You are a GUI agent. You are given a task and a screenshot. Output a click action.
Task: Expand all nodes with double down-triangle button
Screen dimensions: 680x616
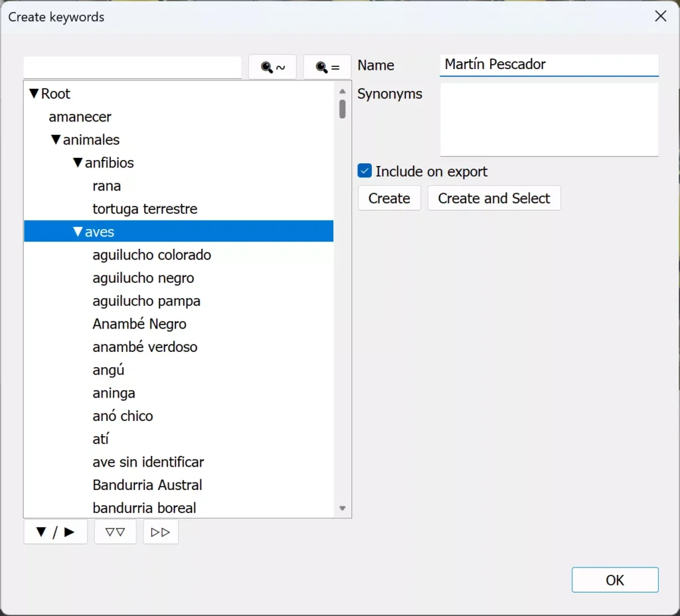click(116, 532)
